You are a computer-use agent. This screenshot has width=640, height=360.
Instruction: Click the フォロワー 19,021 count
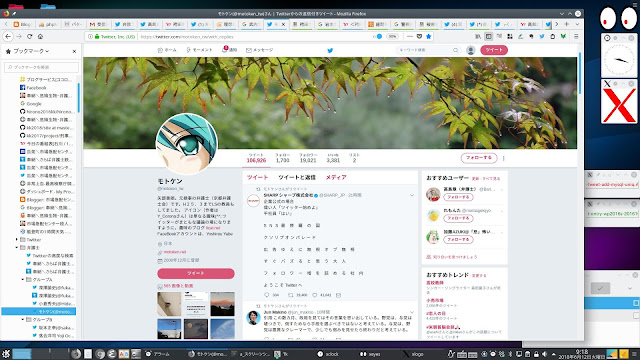(x=308, y=158)
